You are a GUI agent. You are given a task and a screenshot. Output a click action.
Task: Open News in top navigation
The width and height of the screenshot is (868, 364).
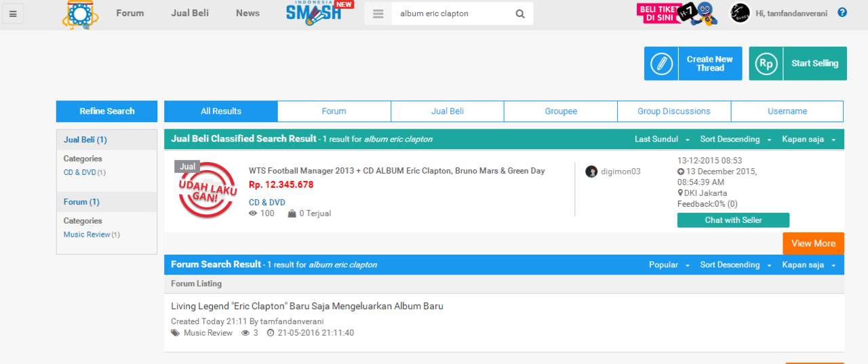pos(248,13)
